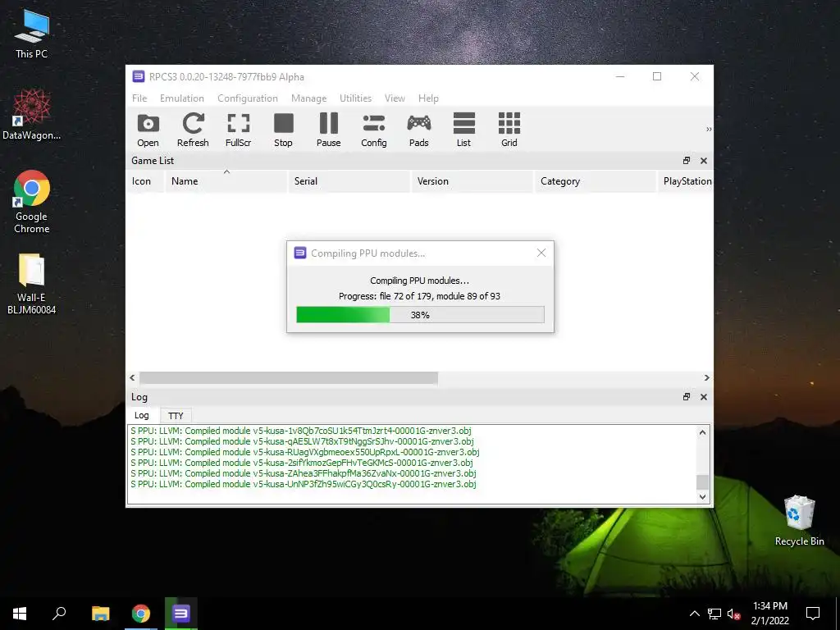Screen dimensions: 840x630
Task: Sort by the PlayStation column header
Action: (x=686, y=181)
